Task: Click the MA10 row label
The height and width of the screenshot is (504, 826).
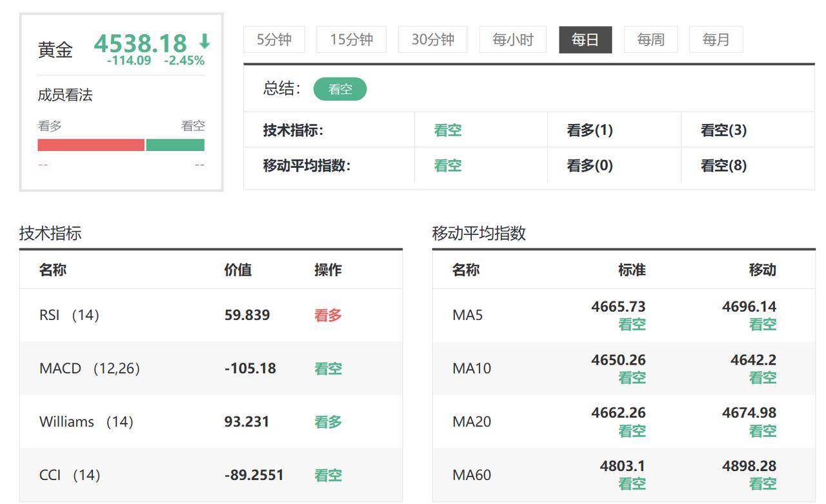Action: pyautogui.click(x=472, y=368)
